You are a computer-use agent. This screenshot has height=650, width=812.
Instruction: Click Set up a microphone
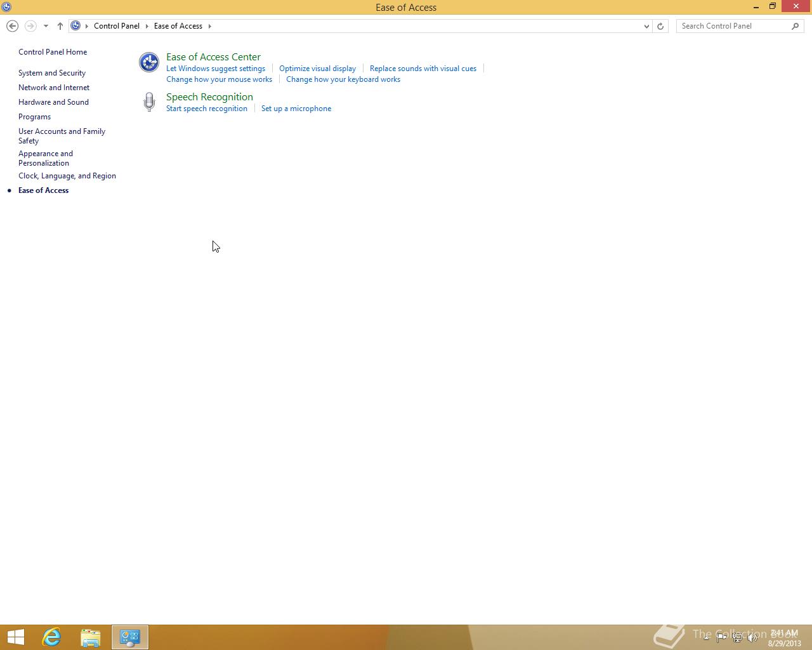click(x=296, y=109)
